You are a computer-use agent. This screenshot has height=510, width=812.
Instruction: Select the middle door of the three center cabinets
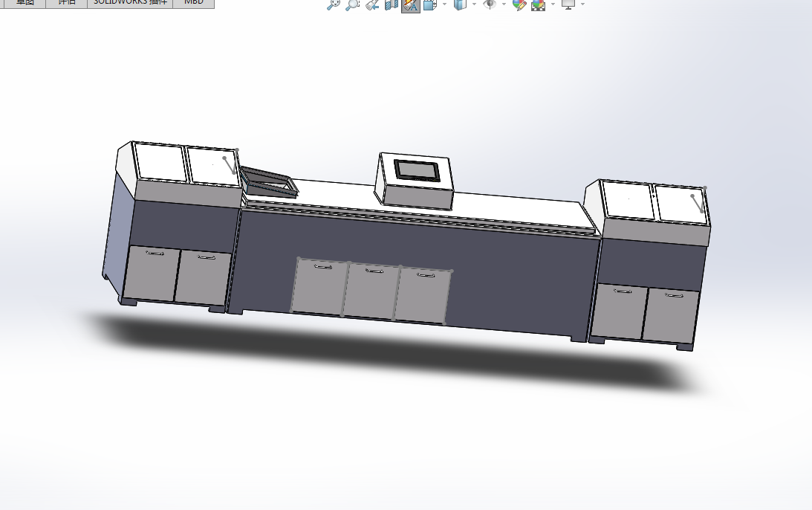tap(371, 290)
